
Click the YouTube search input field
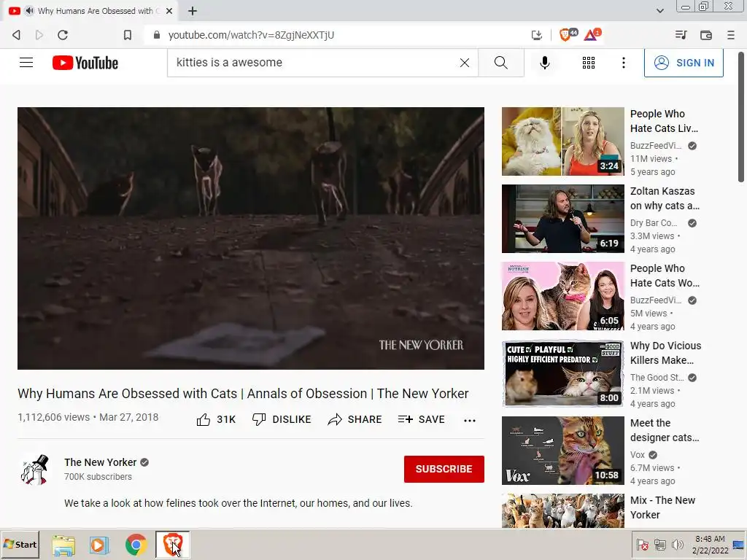point(314,63)
